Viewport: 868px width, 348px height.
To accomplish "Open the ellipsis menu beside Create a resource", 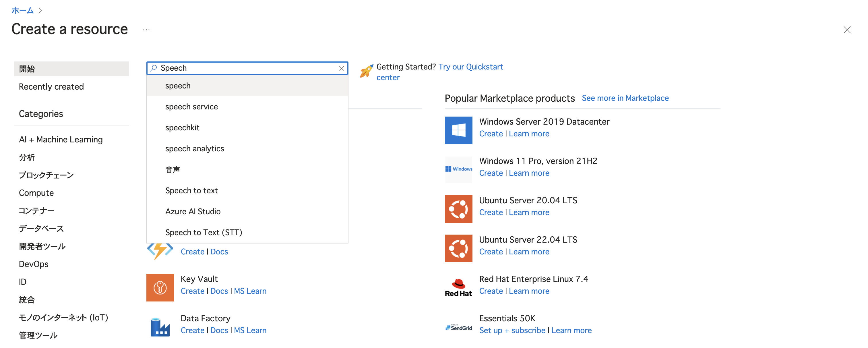I will (x=146, y=30).
